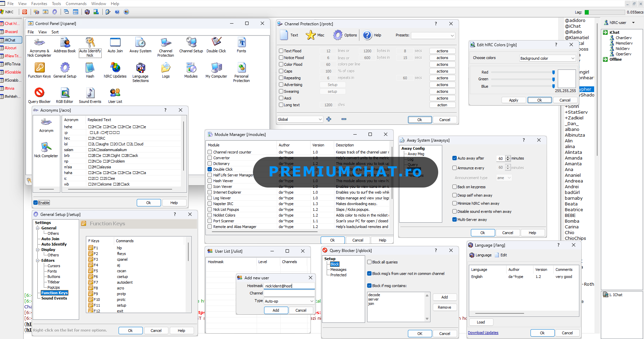Open the Background color dropdown
Screen dimensions: 644x339
click(547, 58)
